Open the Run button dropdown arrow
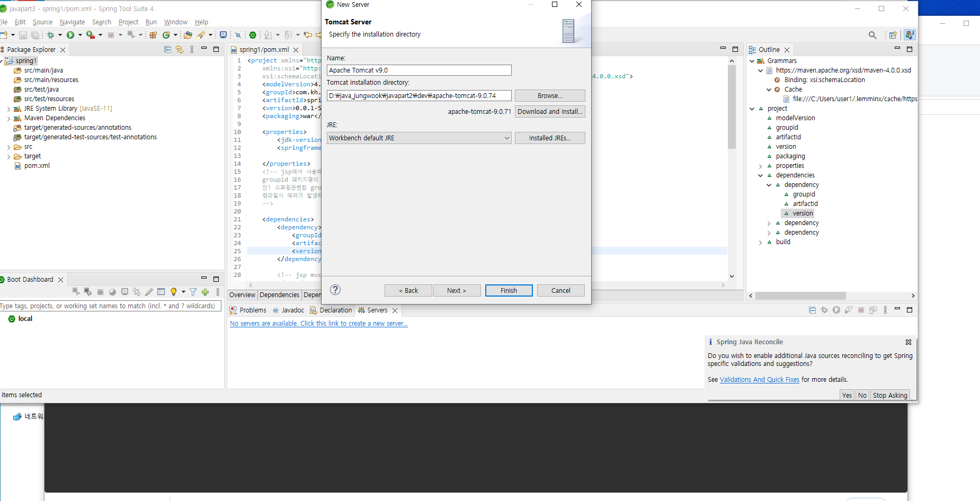980x501 pixels. [x=80, y=35]
